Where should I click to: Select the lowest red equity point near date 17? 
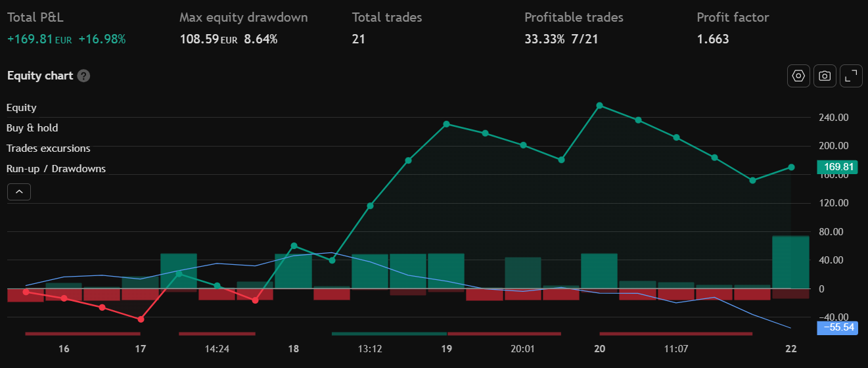(141, 319)
